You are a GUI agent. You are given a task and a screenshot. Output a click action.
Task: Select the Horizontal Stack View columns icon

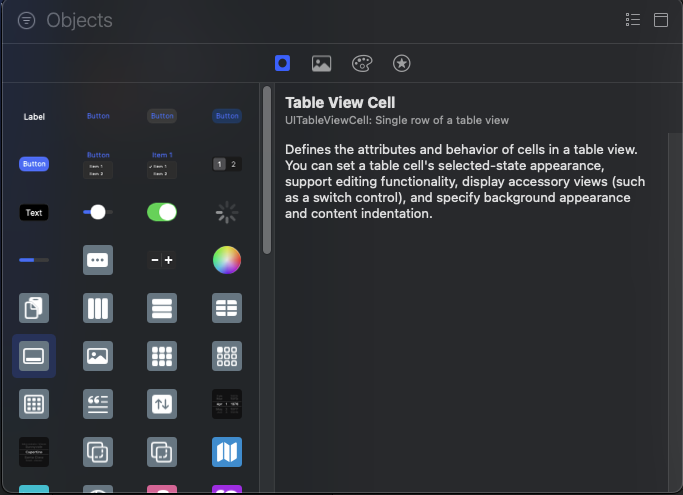click(98, 308)
